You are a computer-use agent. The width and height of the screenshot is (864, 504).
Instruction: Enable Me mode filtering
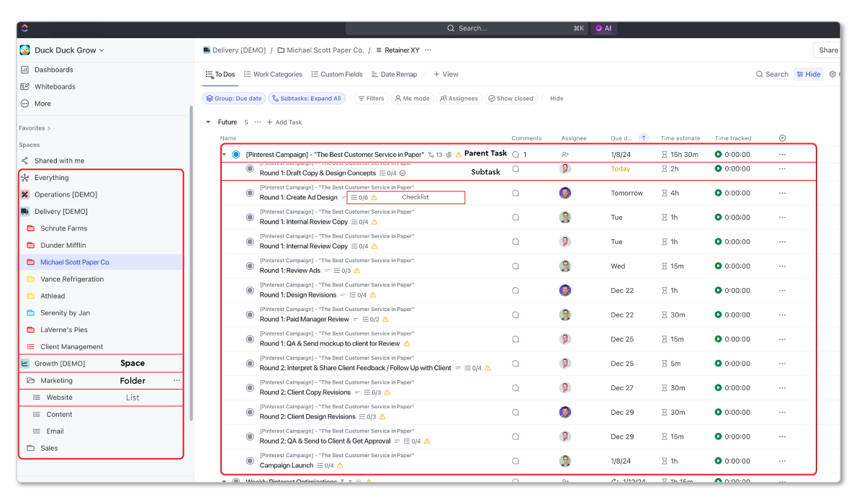click(412, 98)
